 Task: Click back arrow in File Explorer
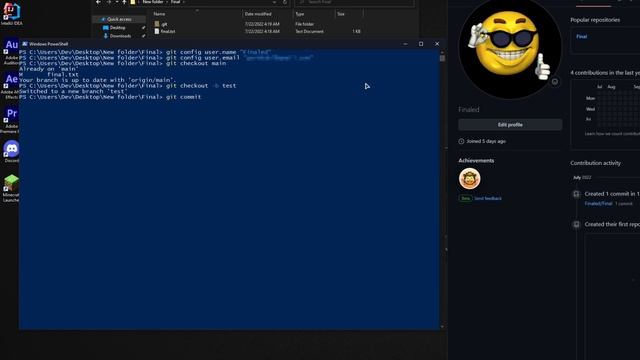point(98,2)
